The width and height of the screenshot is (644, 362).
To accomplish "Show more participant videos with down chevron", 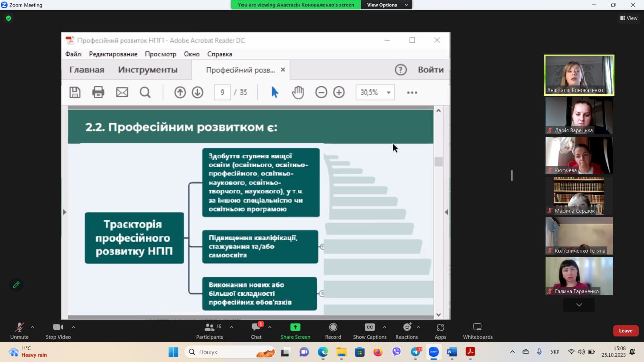I will (x=579, y=305).
